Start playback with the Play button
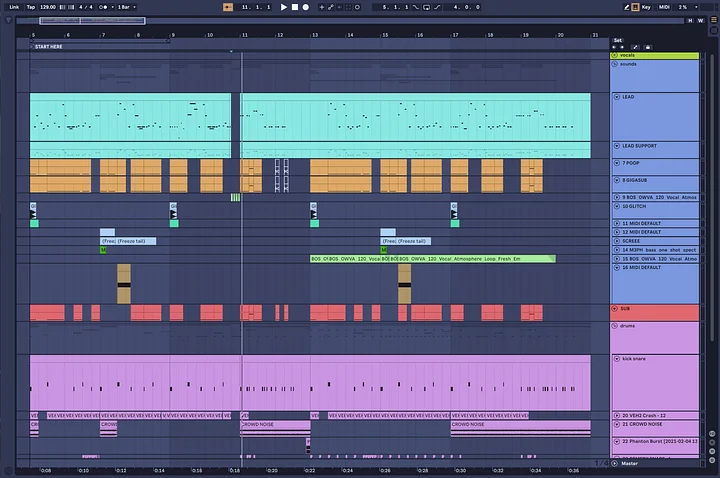 click(284, 7)
